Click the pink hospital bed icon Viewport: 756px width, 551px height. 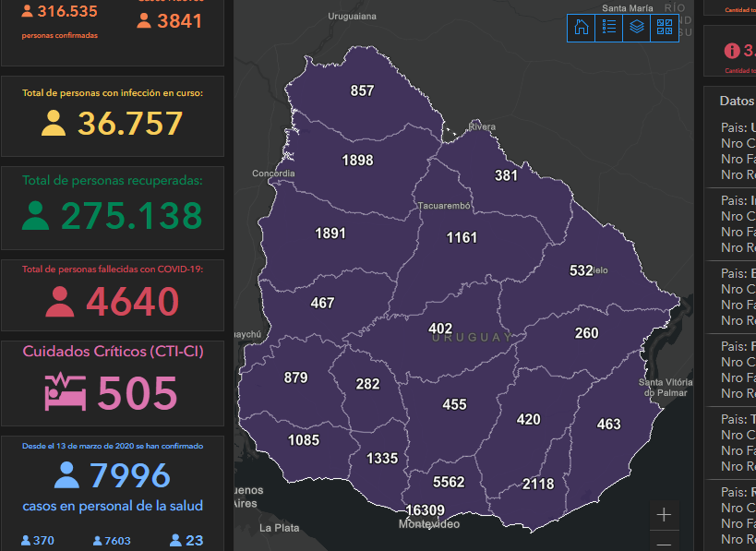coord(66,391)
